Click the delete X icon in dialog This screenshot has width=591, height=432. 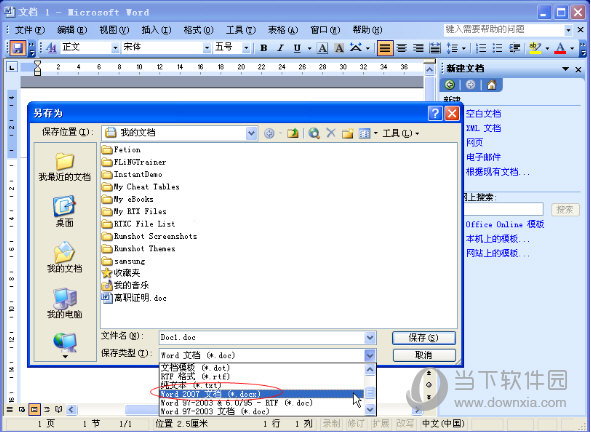331,133
